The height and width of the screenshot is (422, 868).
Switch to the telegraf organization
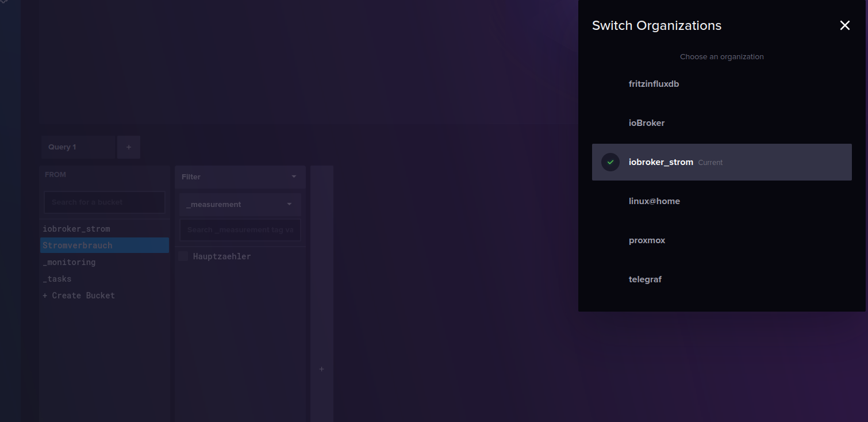pyautogui.click(x=721, y=279)
